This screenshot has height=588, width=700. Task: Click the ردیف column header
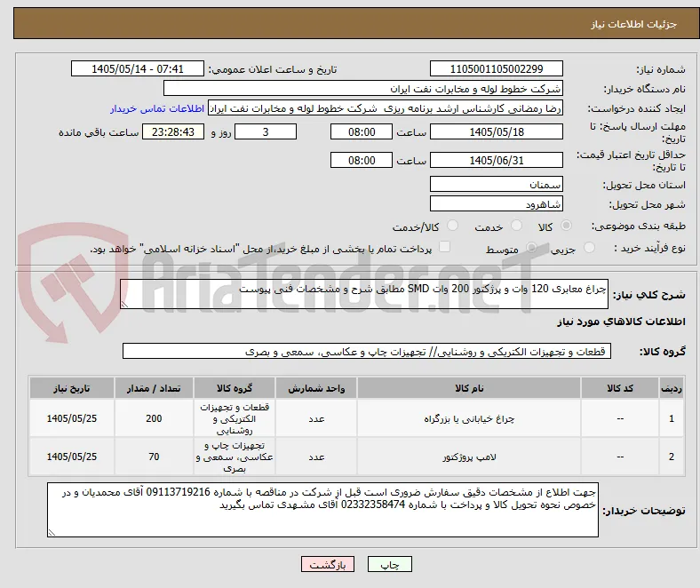(671, 388)
